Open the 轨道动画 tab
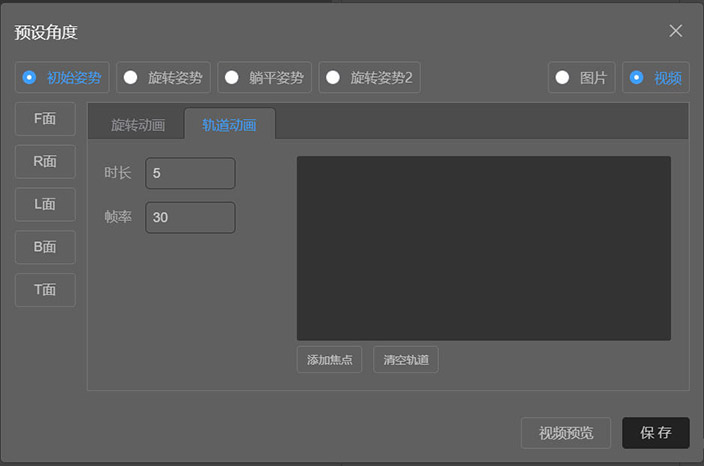This screenshot has width=704, height=466. click(229, 126)
